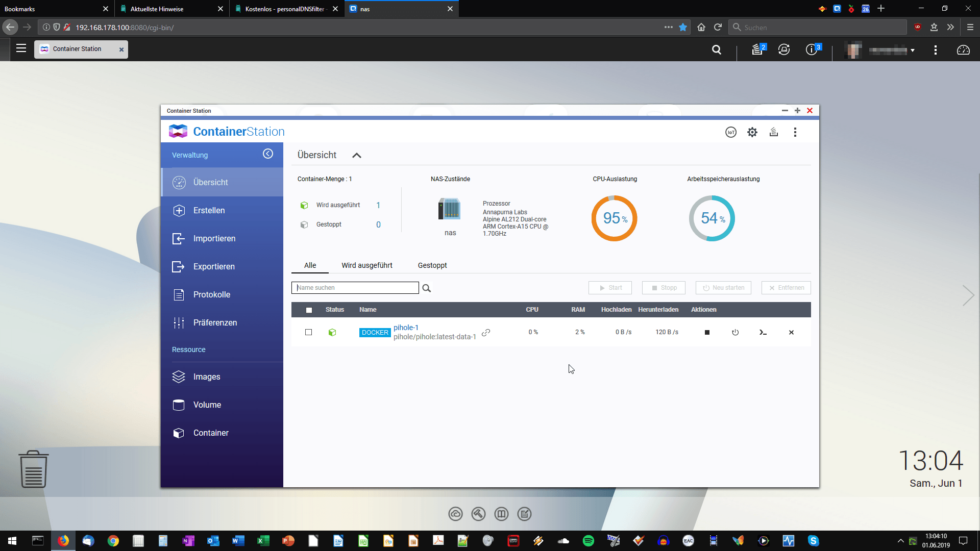This screenshot has width=980, height=551.
Task: Check the pihole-1 row checkbox
Action: click(x=308, y=332)
